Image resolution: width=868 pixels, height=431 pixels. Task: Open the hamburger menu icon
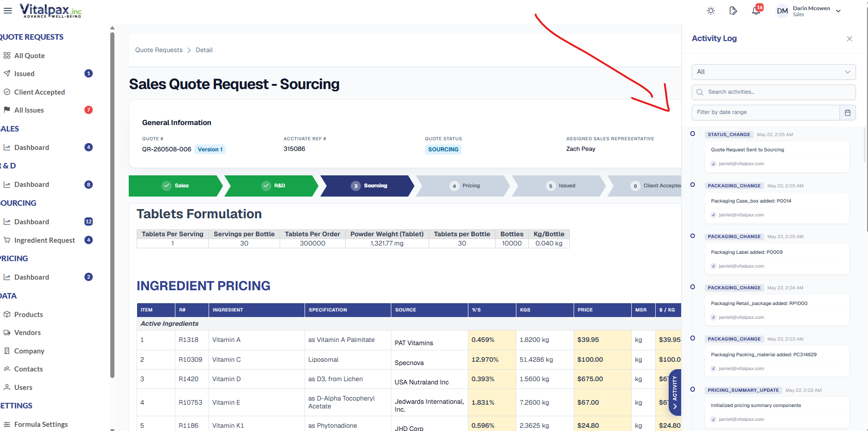pyautogui.click(x=8, y=11)
